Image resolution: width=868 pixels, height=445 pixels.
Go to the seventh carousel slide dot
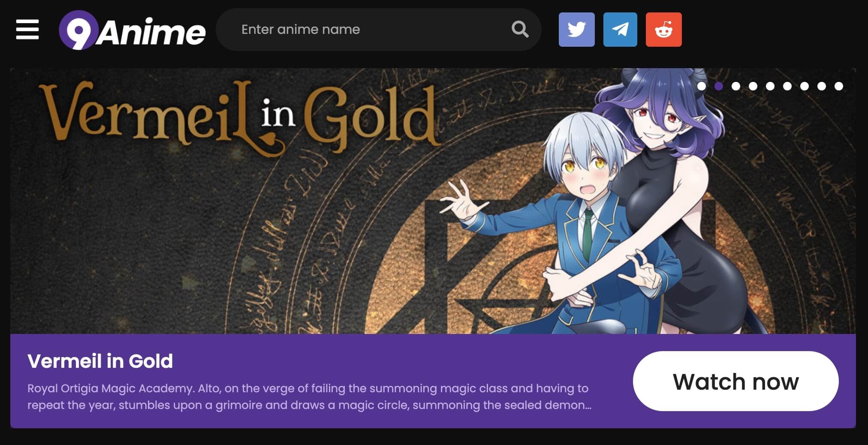point(805,86)
